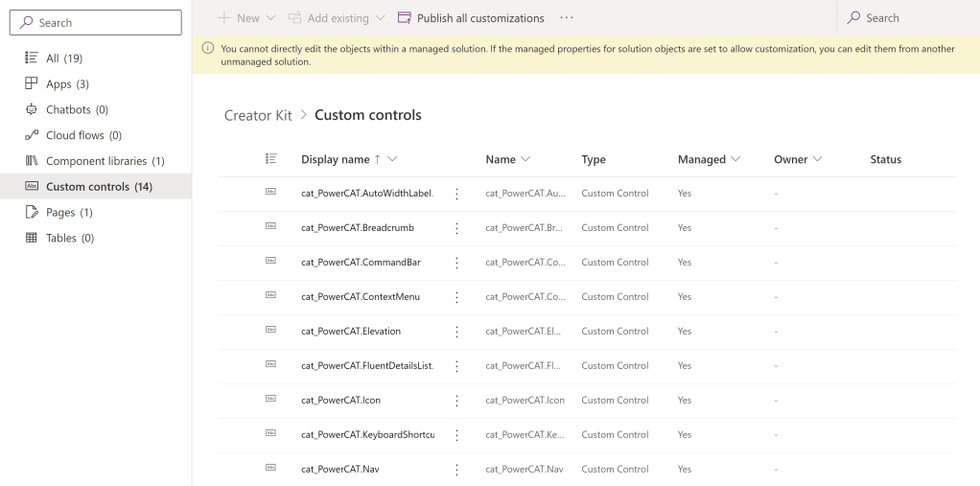Viewport: 980px width, 486px height.
Task: Click the Cloud flows icon in sidebar
Action: [32, 135]
